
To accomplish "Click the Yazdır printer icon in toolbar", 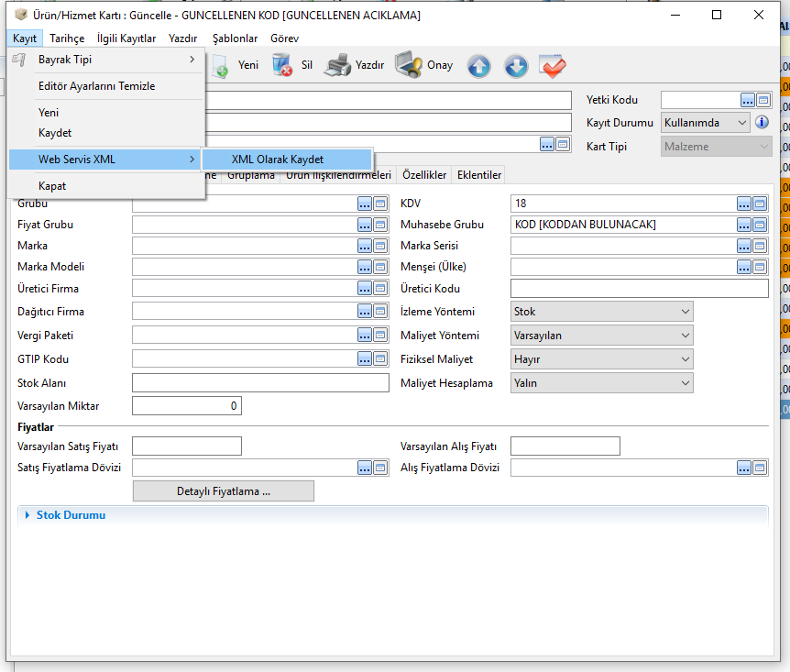I will [x=337, y=65].
